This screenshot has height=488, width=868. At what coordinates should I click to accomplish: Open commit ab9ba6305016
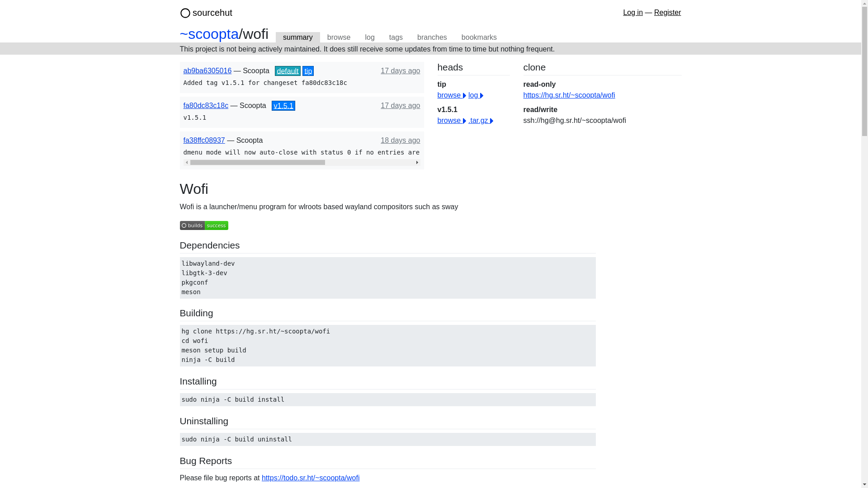(x=207, y=71)
